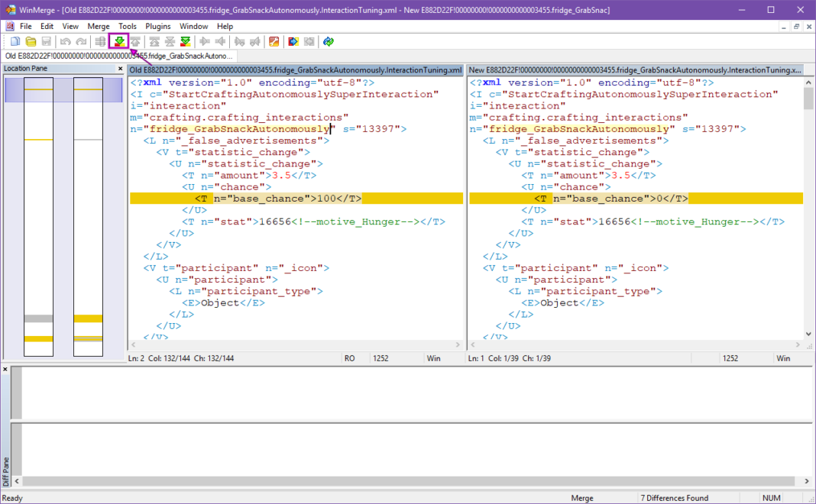
Task: Click the right pane vertical scrollbar down arrow
Action: (809, 334)
